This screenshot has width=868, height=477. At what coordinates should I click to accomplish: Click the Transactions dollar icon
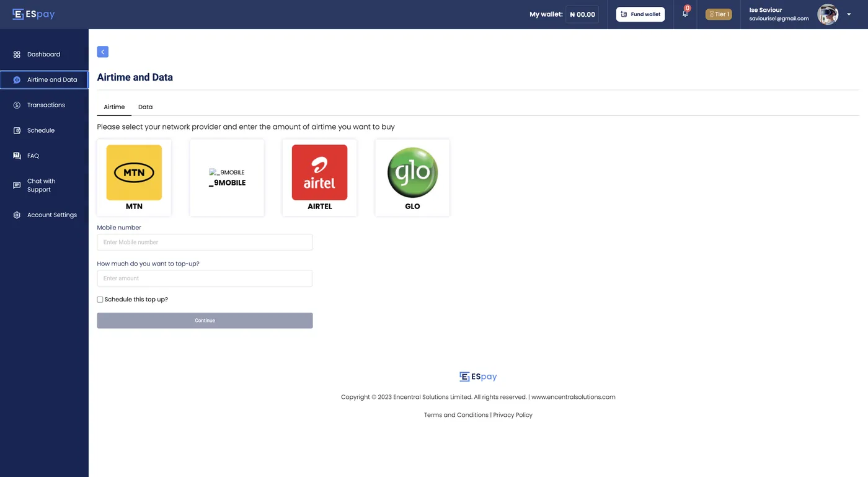click(17, 105)
